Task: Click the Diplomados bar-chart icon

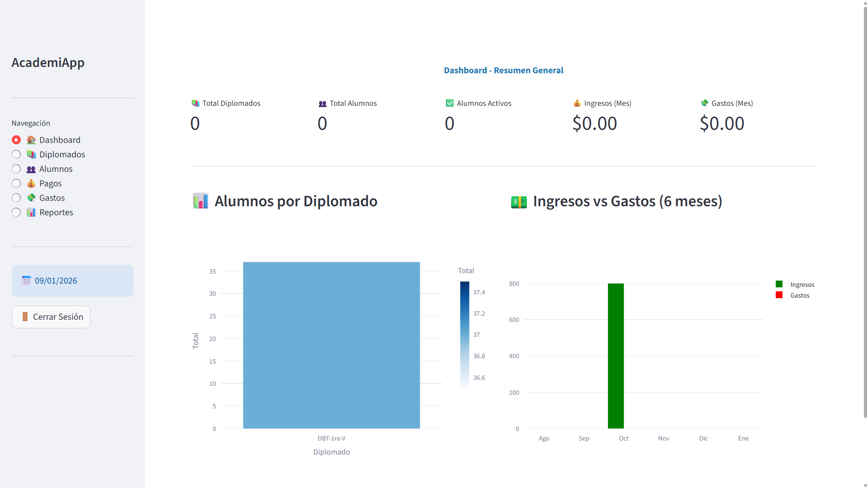Action: pyautogui.click(x=31, y=154)
